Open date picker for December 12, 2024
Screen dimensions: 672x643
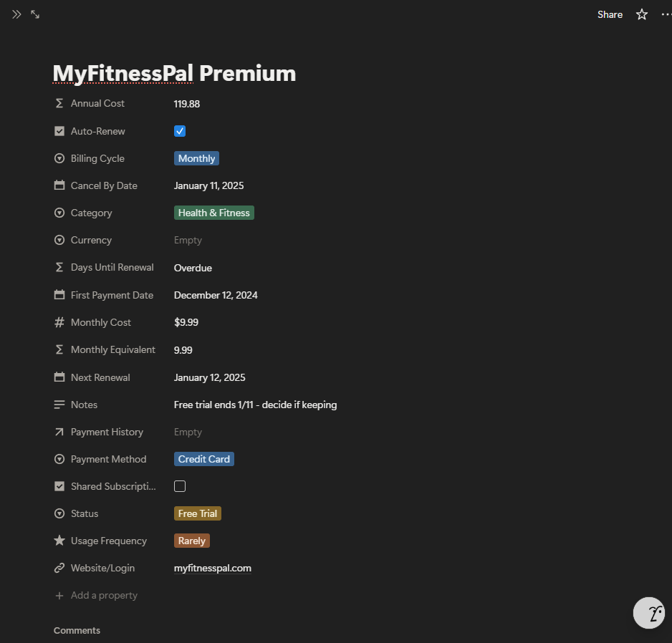tap(216, 295)
